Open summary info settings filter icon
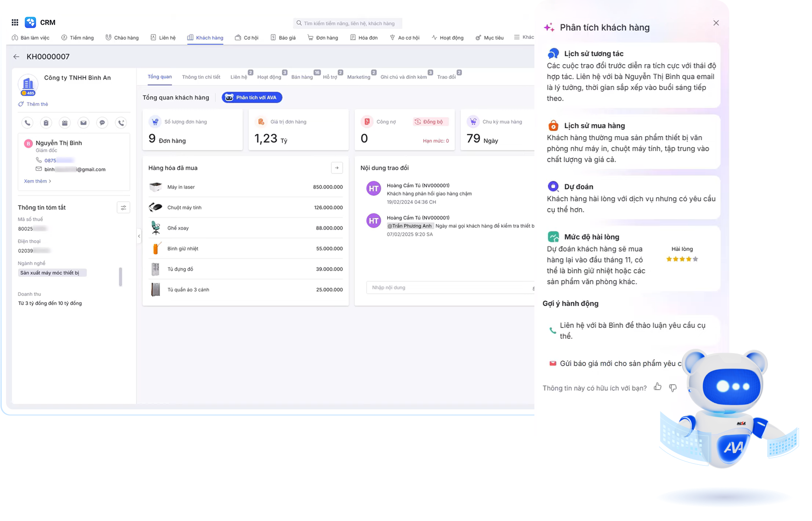 click(x=123, y=208)
